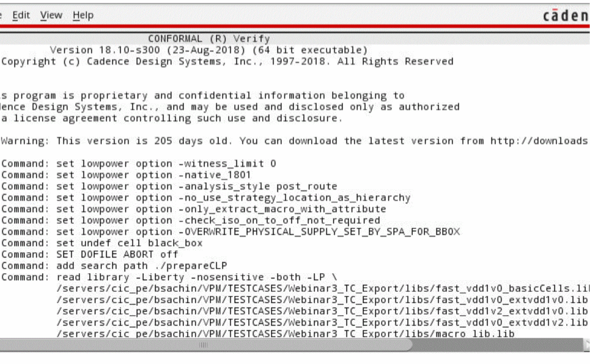
Task: Click the 'CONFORMAL (R) Verify' title line
Action: coord(209,39)
